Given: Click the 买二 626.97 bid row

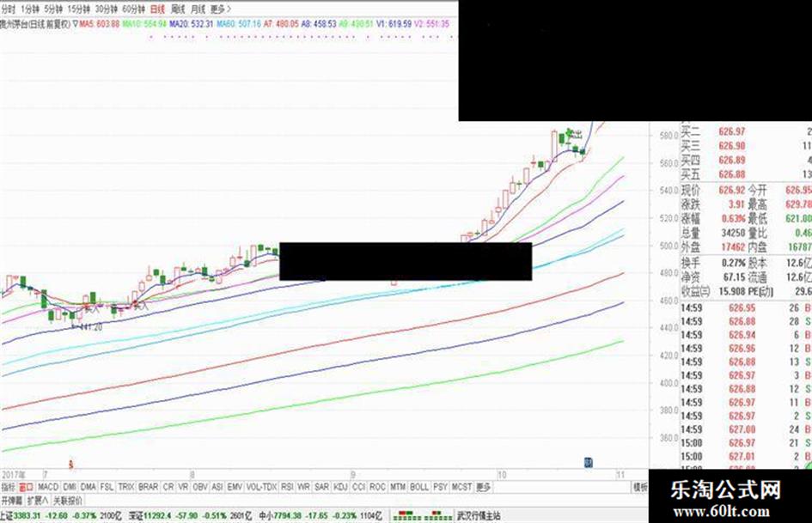Looking at the screenshot, I should tap(746, 132).
